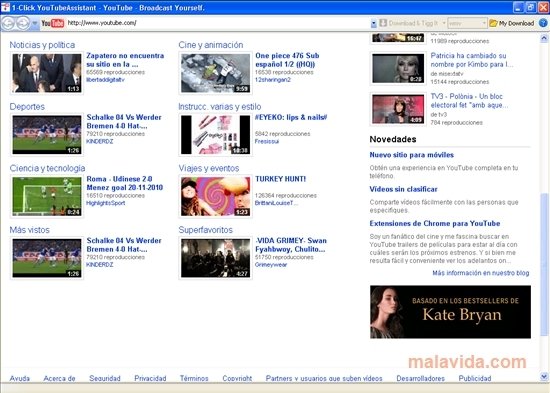Image resolution: width=550 pixels, height=393 pixels.
Task: Click the page scrollbar up arrow
Action: point(544,38)
